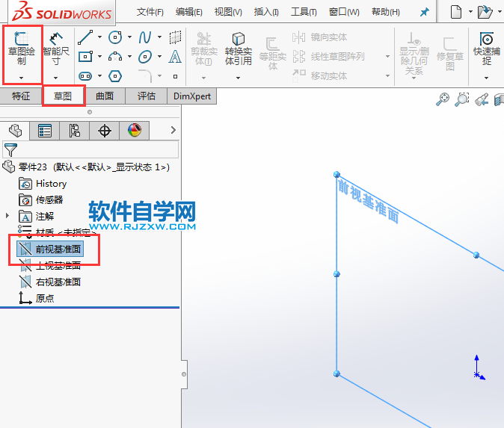
Task: Click Convert Entities (转换实体引用)
Action: coord(239,49)
